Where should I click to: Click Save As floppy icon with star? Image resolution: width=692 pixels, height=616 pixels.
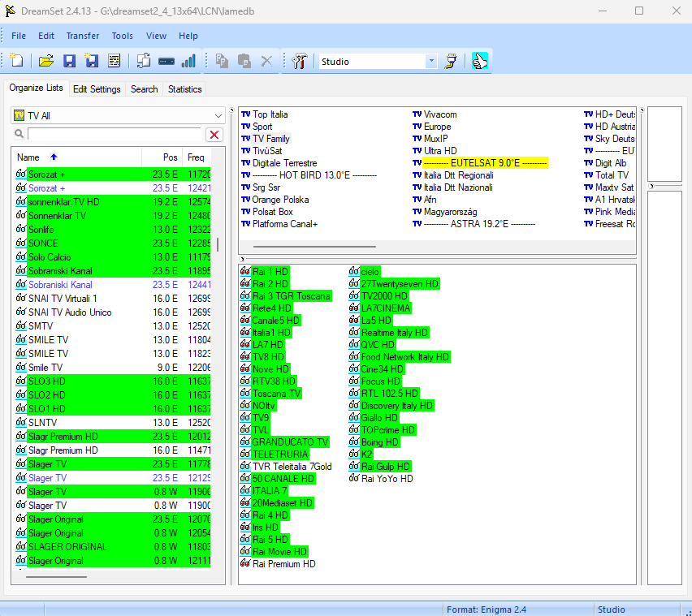(x=91, y=61)
